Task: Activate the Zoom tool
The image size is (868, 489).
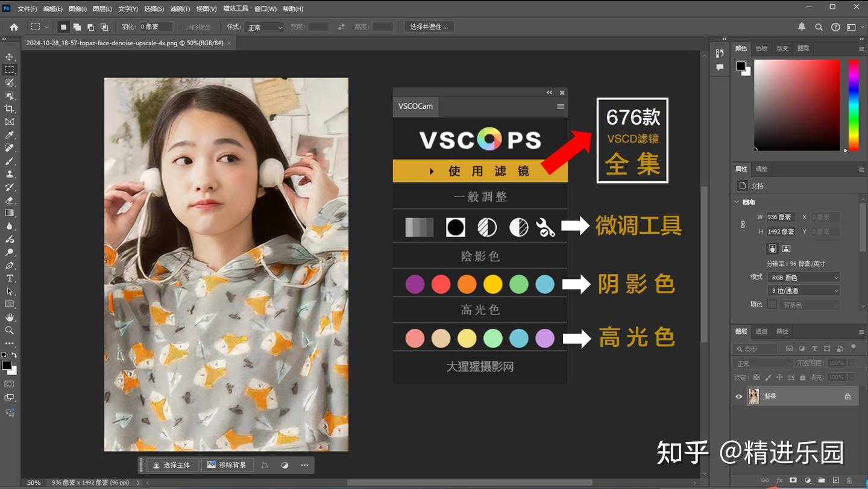Action: [x=9, y=329]
